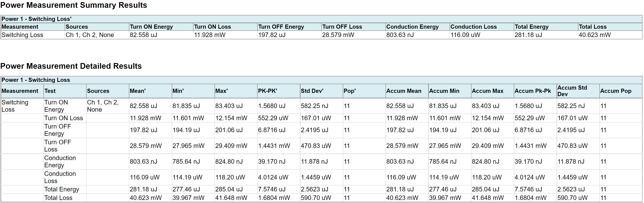Image resolution: width=644 pixels, height=203 pixels.
Task: Click the summary table title 'Power 1 - Switching Loss''
Action: click(36, 19)
